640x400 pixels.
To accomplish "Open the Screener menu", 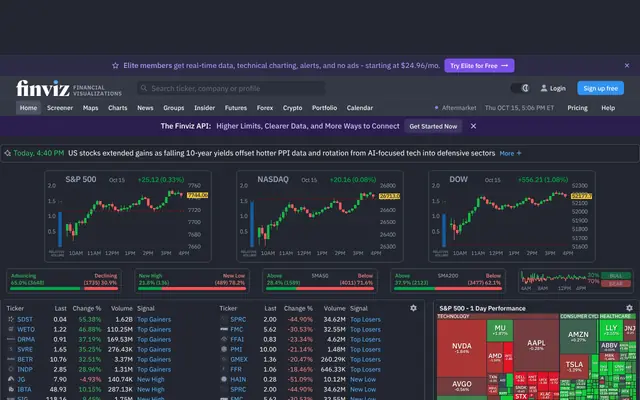I will coord(60,108).
